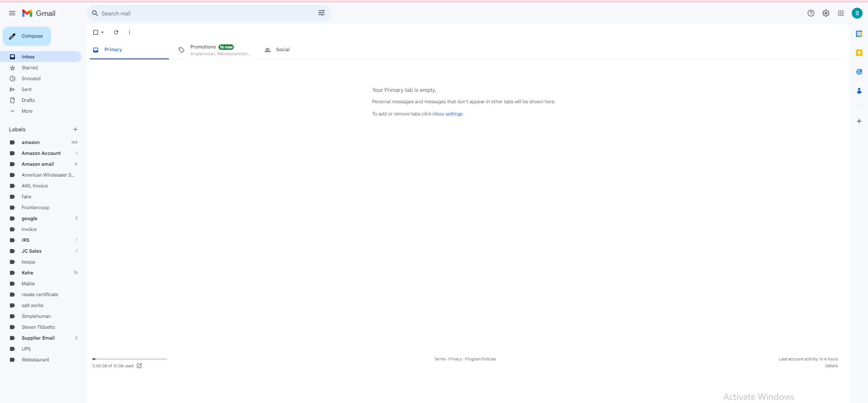Viewport: 868px width, 403px height.
Task: Open the Sent folder
Action: coord(41,89)
